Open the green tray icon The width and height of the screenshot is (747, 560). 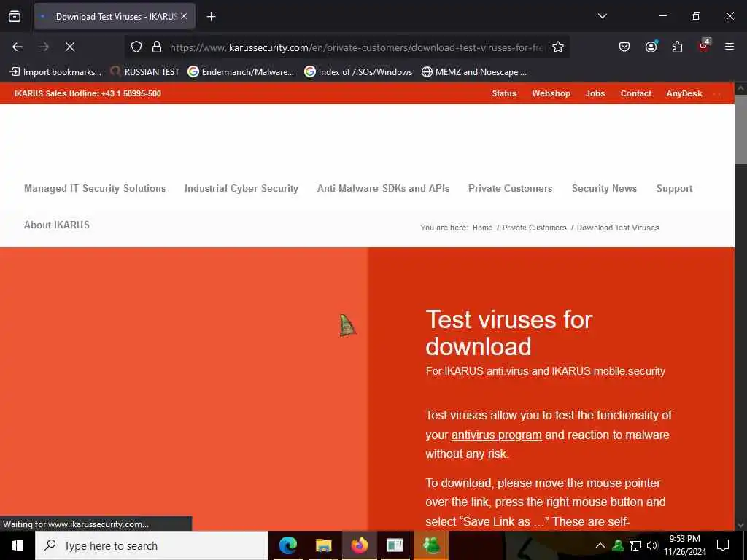(618, 545)
